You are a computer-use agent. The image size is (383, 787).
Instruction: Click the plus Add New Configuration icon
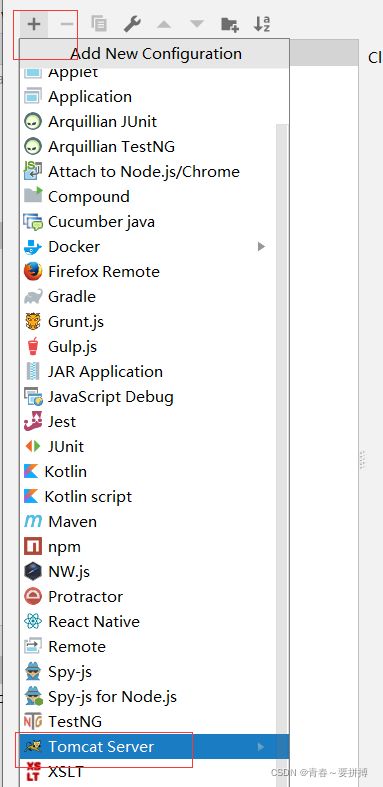click(34, 24)
